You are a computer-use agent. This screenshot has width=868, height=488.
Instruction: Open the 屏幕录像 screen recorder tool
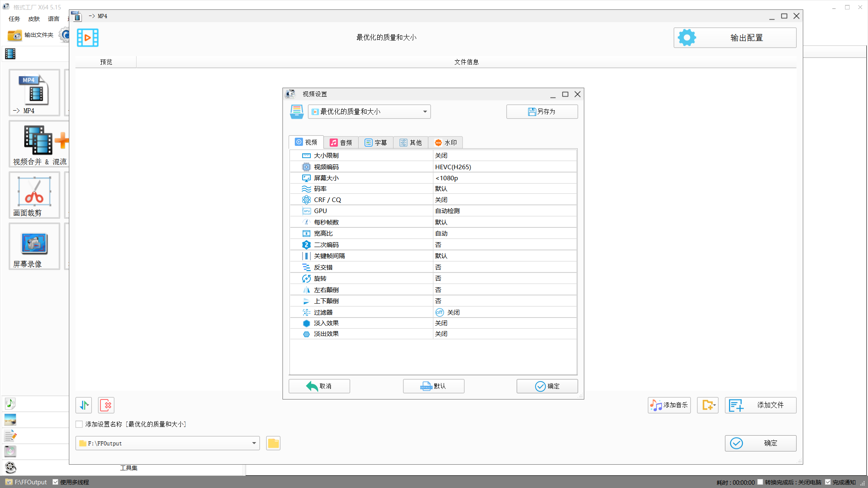(x=34, y=246)
